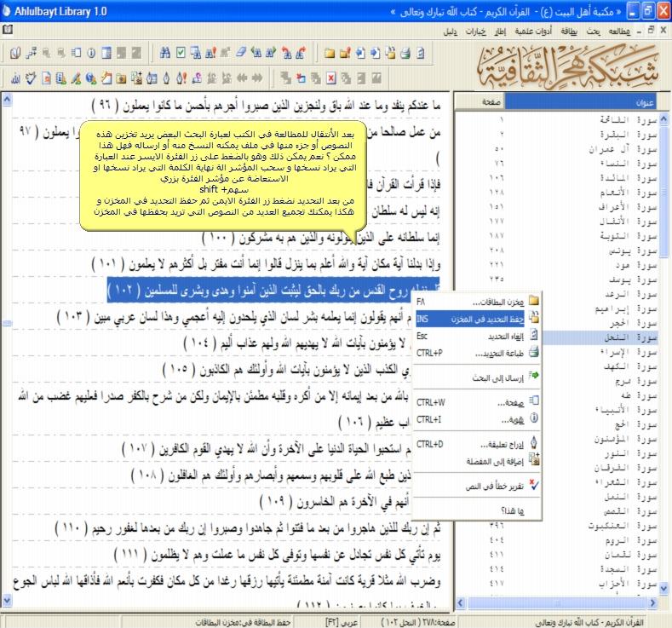Select سورة لقمان in the list
The height and width of the screenshot is (628, 672).
pos(556,555)
